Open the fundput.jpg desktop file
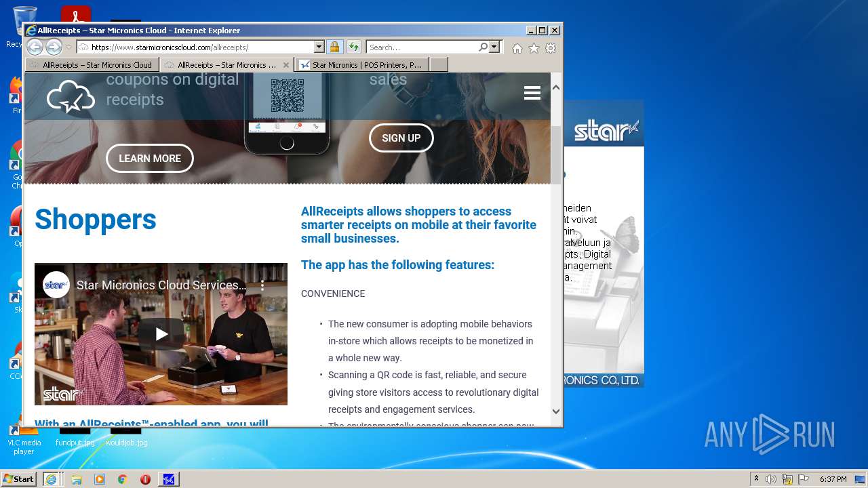This screenshot has height=488, width=868. click(x=75, y=437)
